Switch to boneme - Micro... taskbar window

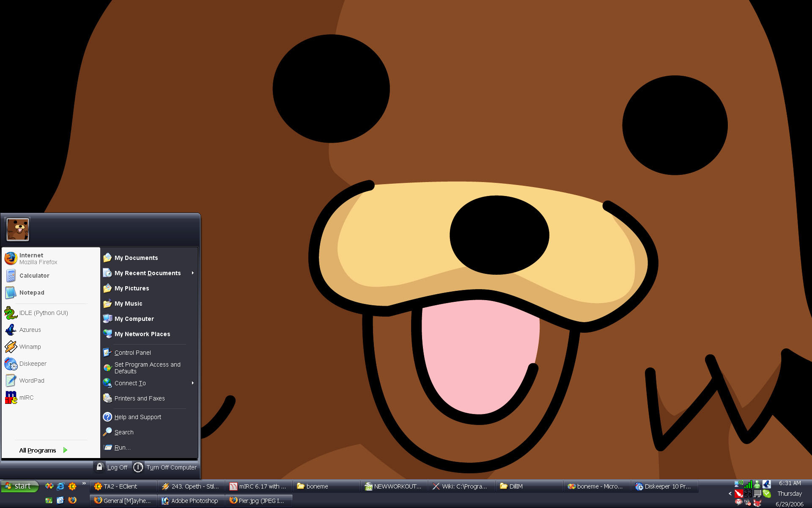point(597,486)
